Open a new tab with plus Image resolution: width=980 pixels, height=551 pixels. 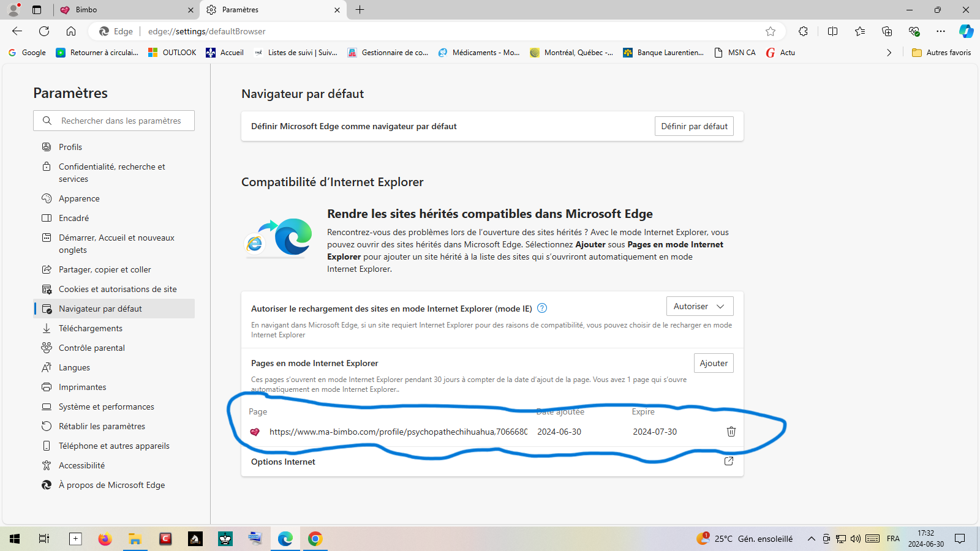pos(360,10)
